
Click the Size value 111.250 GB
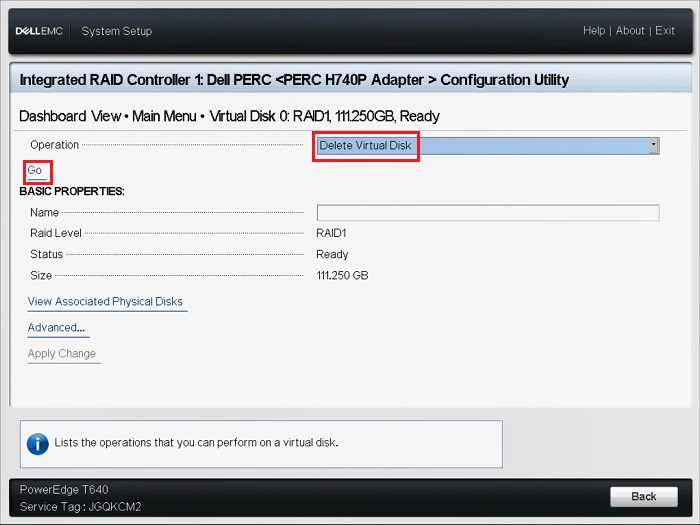coord(342,275)
